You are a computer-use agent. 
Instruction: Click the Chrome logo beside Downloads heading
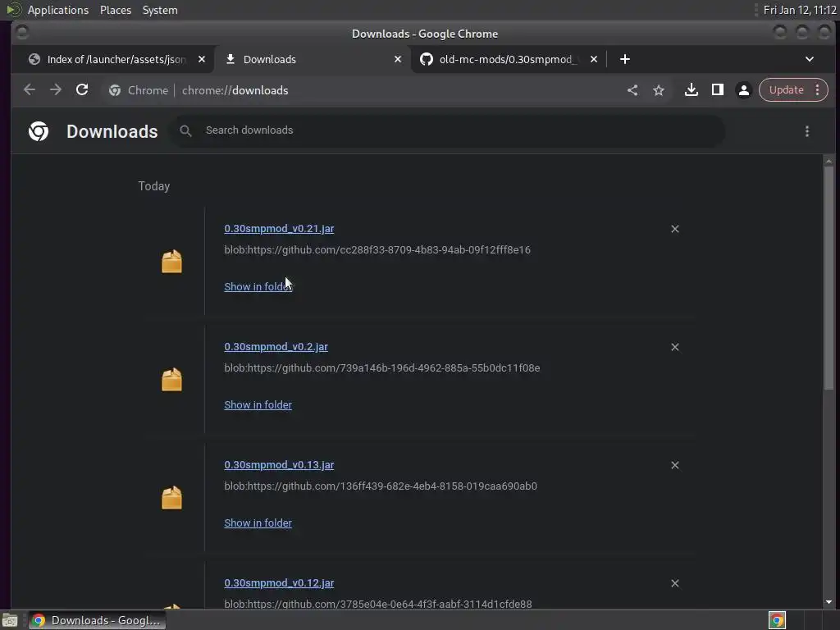pyautogui.click(x=39, y=131)
